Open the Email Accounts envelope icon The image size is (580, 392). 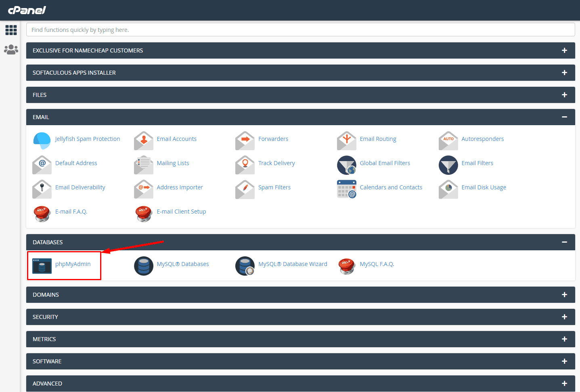[144, 140]
